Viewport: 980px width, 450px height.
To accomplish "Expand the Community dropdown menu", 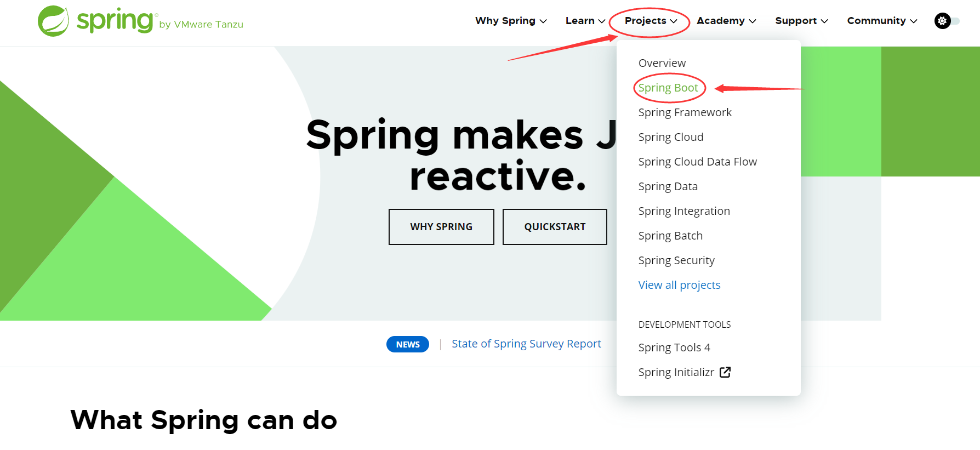I will [882, 21].
